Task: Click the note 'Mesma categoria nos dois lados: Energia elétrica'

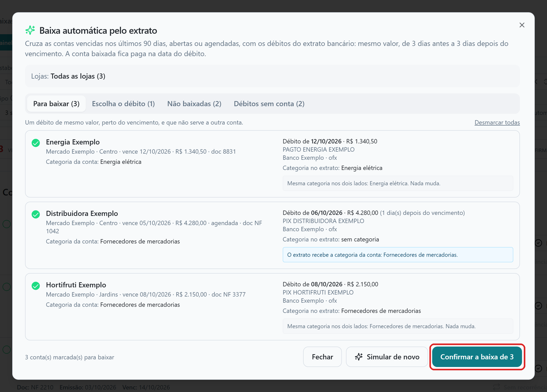Action: (398, 183)
